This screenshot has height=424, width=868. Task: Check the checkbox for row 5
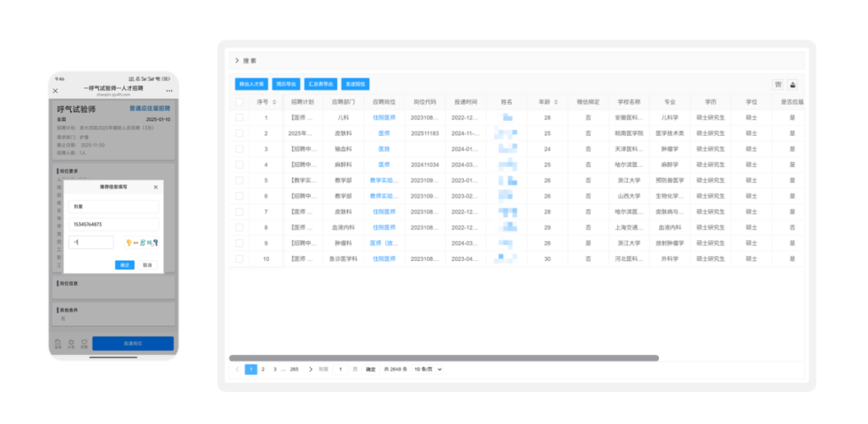(x=240, y=180)
